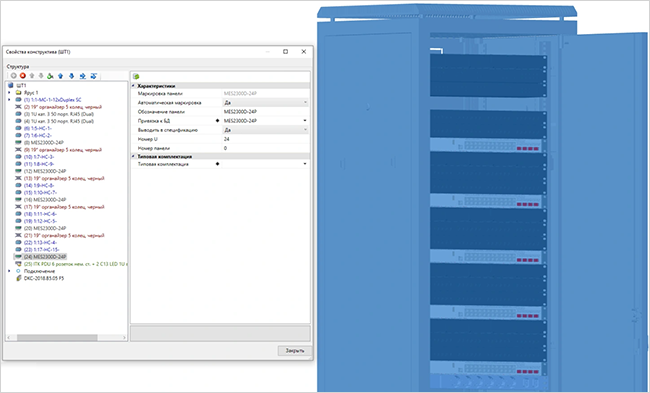650x393 pixels.
Task: Select tree item (11) 1:8-НС-9-
Action: point(39,164)
